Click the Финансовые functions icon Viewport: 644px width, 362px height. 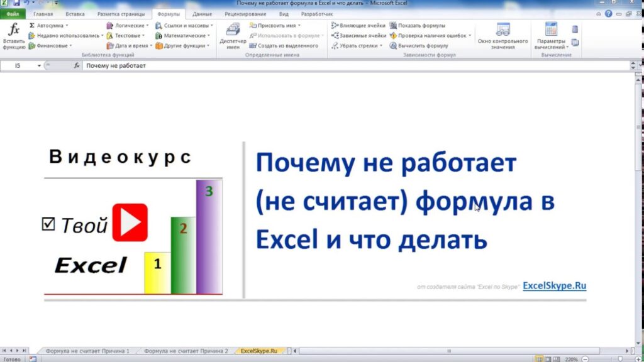pos(31,45)
